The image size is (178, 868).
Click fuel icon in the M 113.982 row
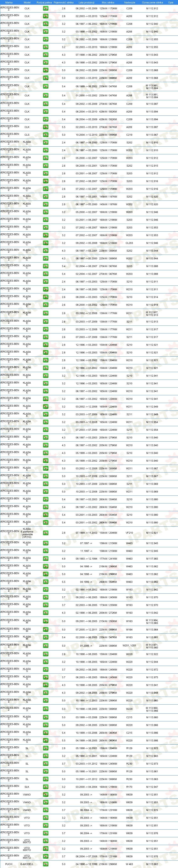tap(46, 582)
